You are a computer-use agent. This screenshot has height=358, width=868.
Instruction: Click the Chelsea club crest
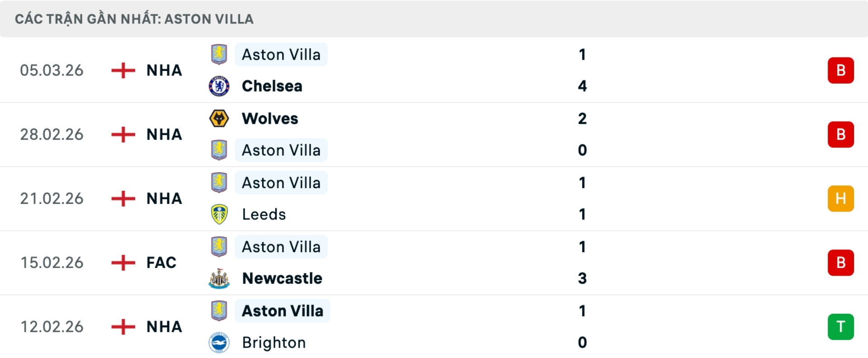click(219, 86)
